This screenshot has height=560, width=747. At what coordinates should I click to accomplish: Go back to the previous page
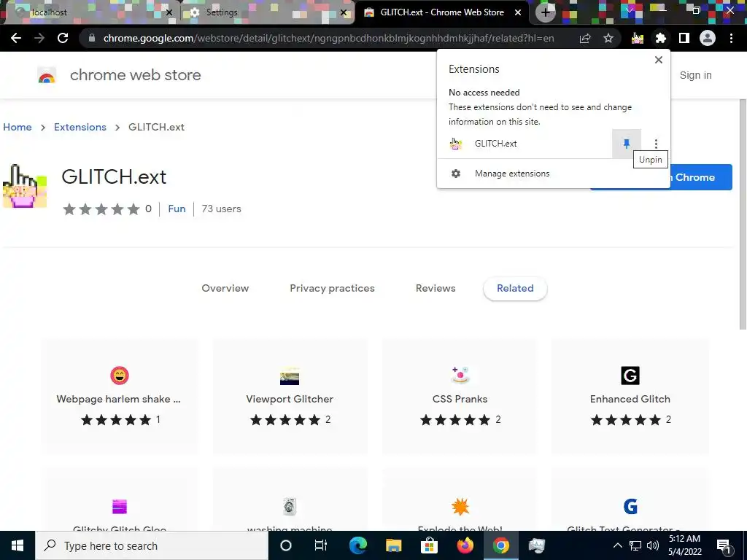point(16,38)
